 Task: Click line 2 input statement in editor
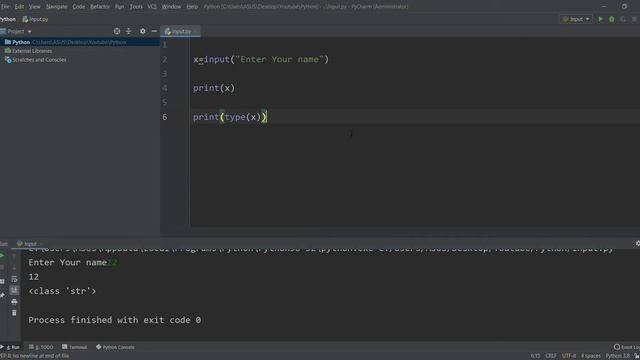(261, 60)
